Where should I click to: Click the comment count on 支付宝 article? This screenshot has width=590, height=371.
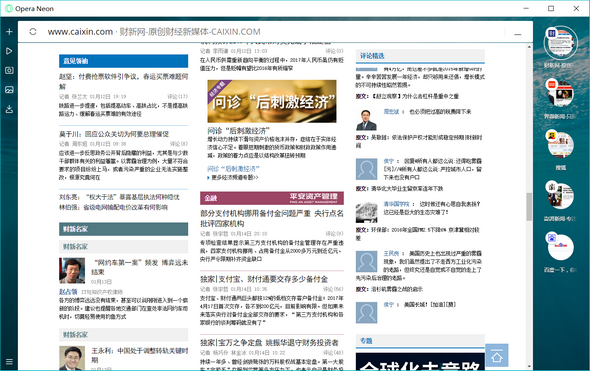click(333, 289)
